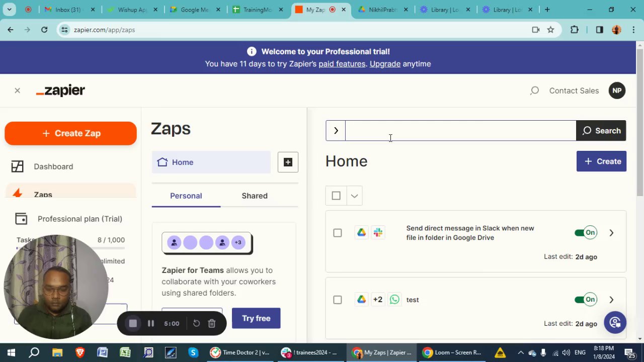Switch to the TrainingMo browser tab

257,10
